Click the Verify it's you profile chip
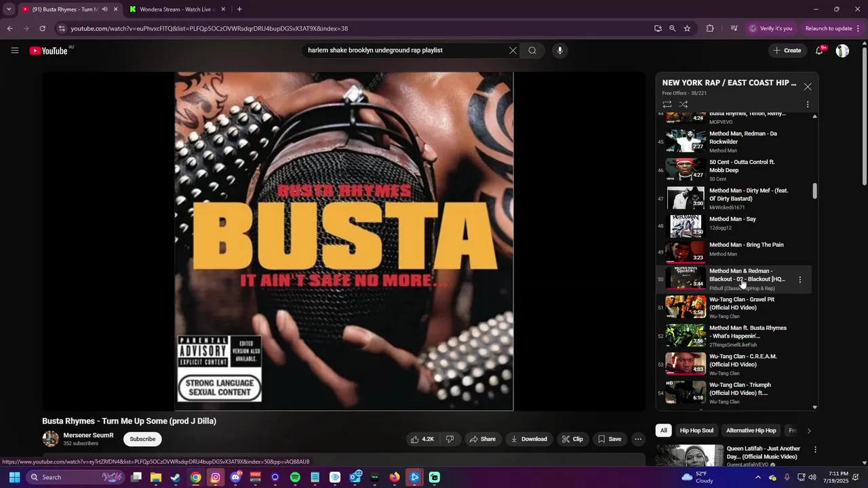The height and width of the screenshot is (488, 868). 771,28
